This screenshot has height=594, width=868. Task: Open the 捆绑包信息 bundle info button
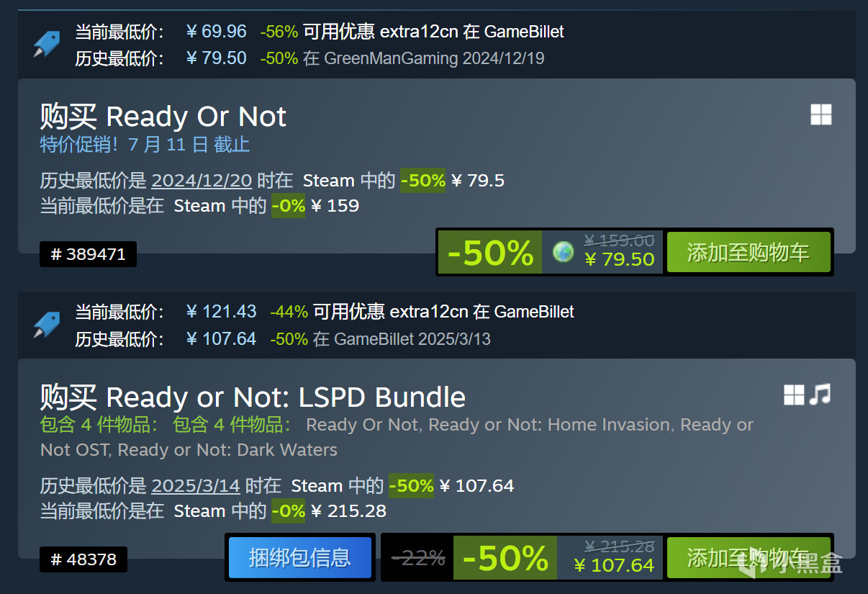299,557
